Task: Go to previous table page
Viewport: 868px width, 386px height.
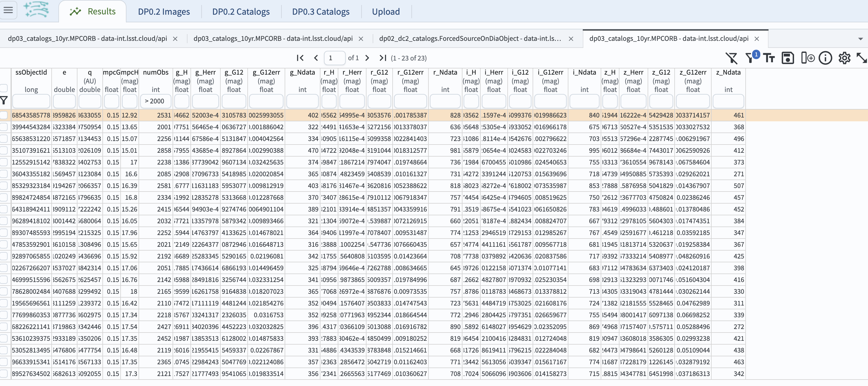Action: [316, 58]
